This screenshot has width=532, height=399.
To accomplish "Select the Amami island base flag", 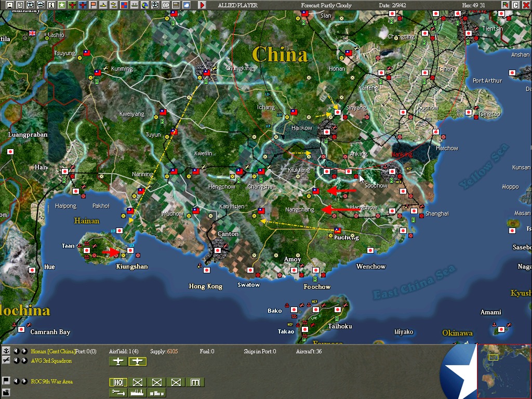I will 501,329.
